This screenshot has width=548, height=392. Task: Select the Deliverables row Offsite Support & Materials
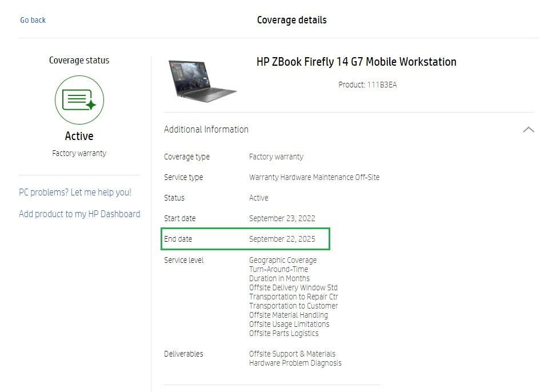tap(292, 354)
